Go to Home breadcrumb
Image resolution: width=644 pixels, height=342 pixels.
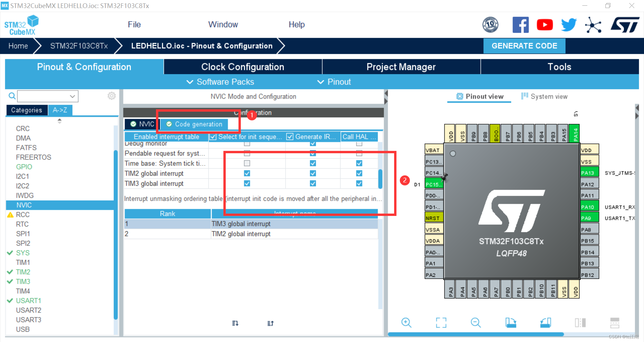coord(18,46)
